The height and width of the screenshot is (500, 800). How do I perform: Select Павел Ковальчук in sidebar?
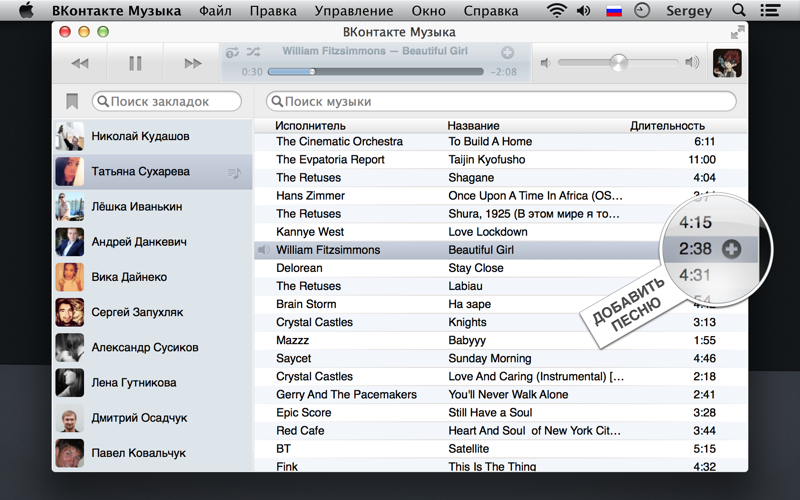[153, 453]
